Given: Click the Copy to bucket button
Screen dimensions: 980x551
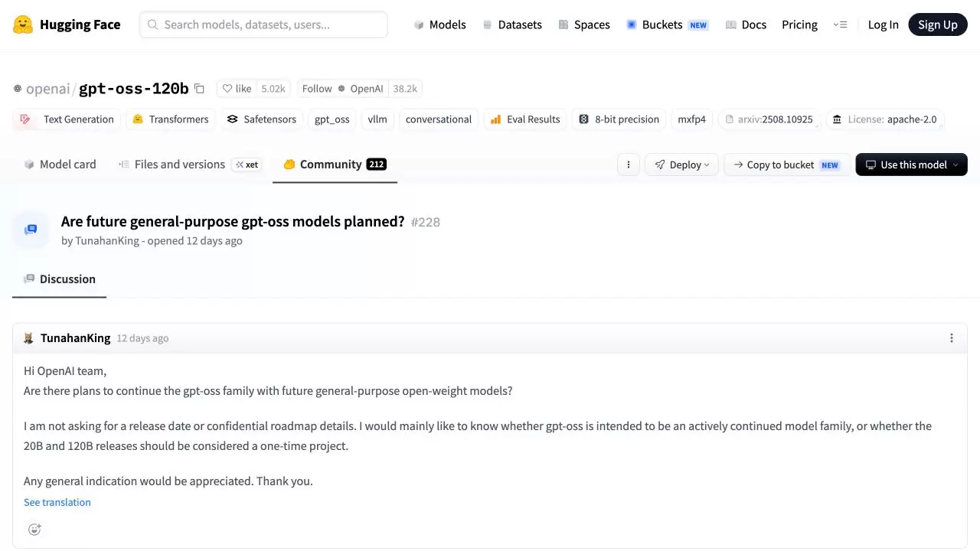Looking at the screenshot, I should 786,165.
